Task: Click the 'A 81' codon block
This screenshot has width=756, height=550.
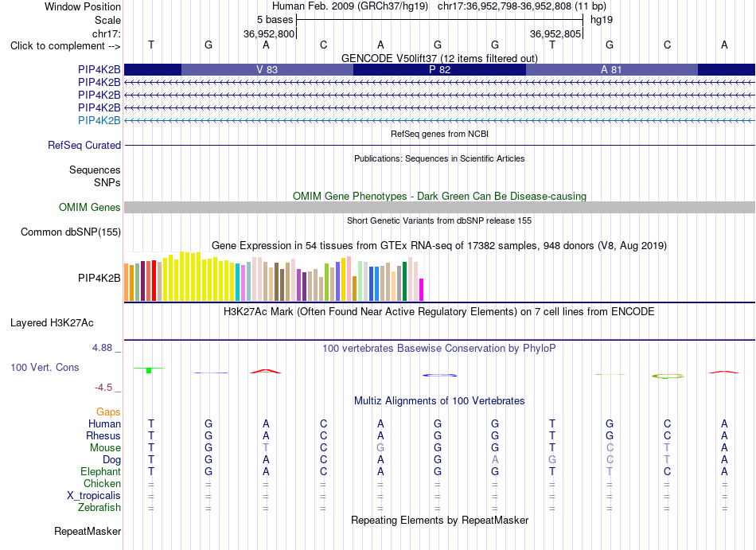Action: [611, 69]
